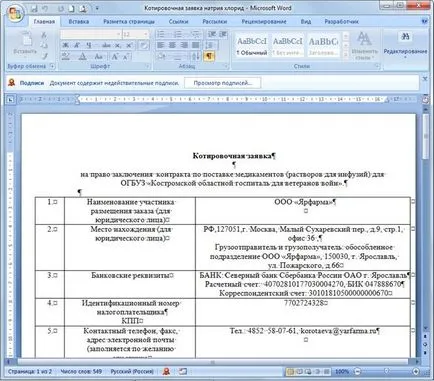Center-align the paragraph text

pos(172,45)
